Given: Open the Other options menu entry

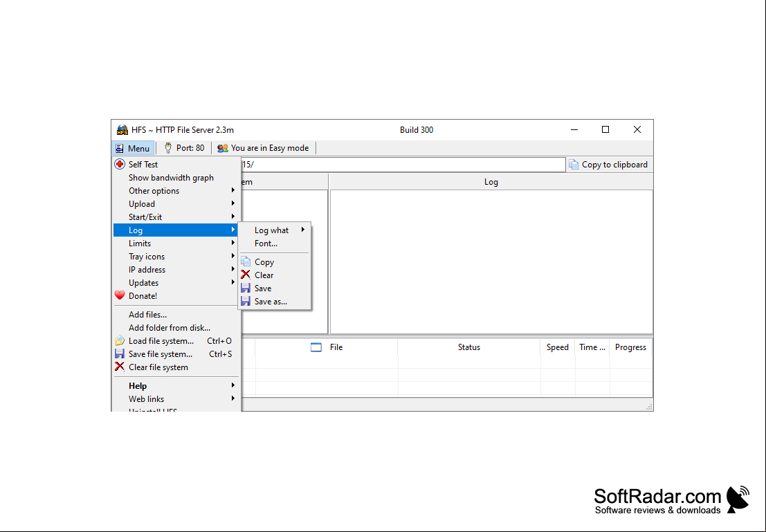Looking at the screenshot, I should click(176, 190).
